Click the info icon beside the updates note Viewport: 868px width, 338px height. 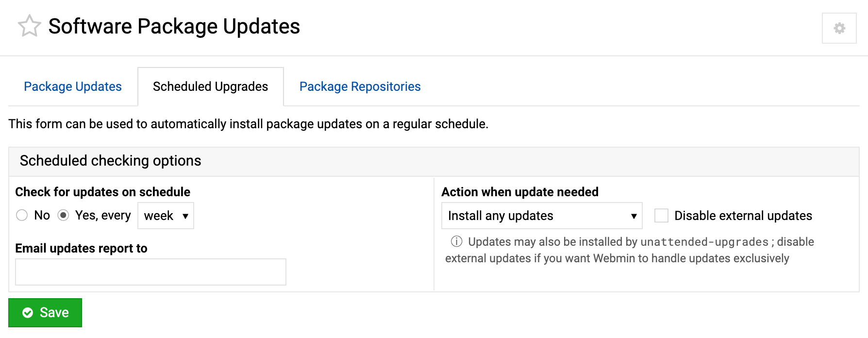[456, 241]
